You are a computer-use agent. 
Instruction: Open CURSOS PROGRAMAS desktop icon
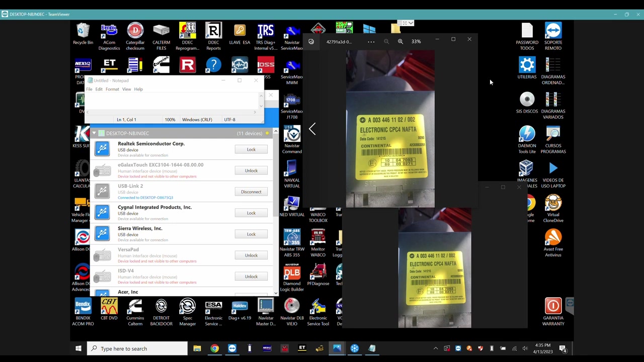coord(553,140)
